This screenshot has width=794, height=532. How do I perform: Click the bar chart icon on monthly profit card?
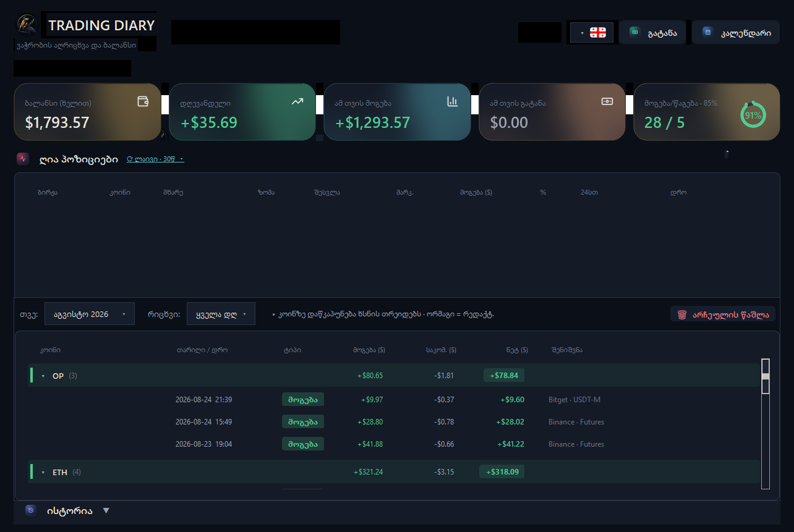click(452, 101)
